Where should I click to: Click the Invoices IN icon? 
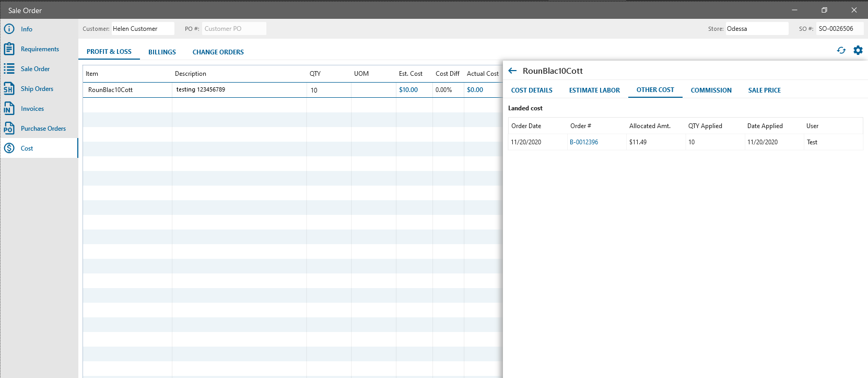9,108
